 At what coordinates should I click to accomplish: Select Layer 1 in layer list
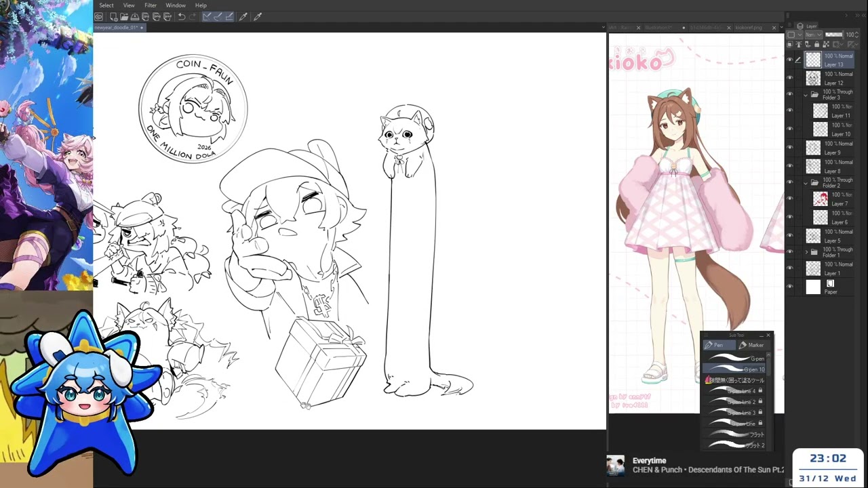coord(829,269)
